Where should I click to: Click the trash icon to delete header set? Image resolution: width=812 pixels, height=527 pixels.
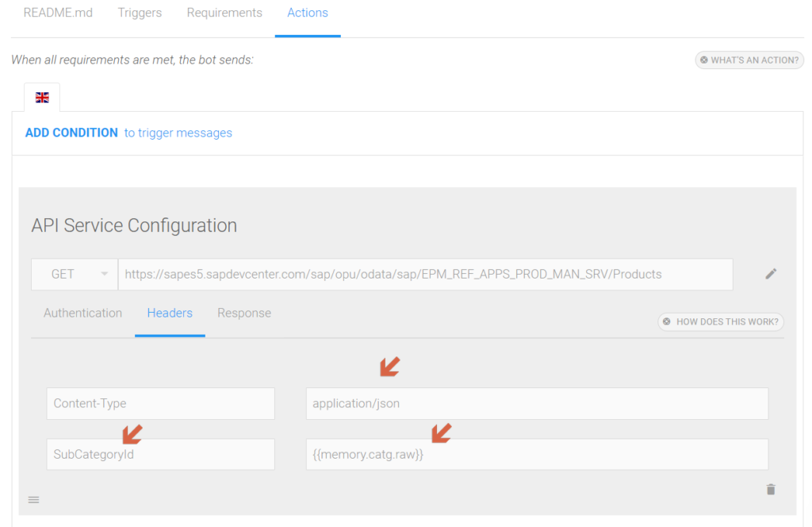coord(770,490)
